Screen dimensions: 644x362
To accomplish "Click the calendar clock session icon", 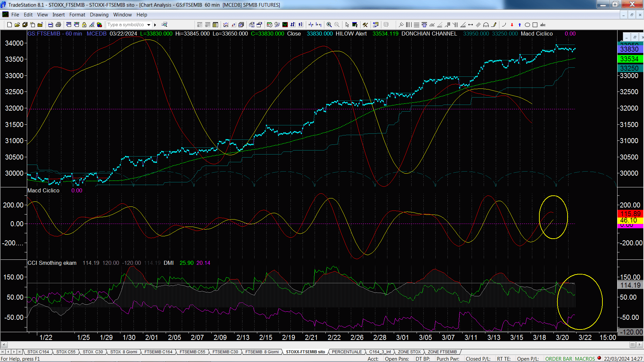I will [269, 24].
